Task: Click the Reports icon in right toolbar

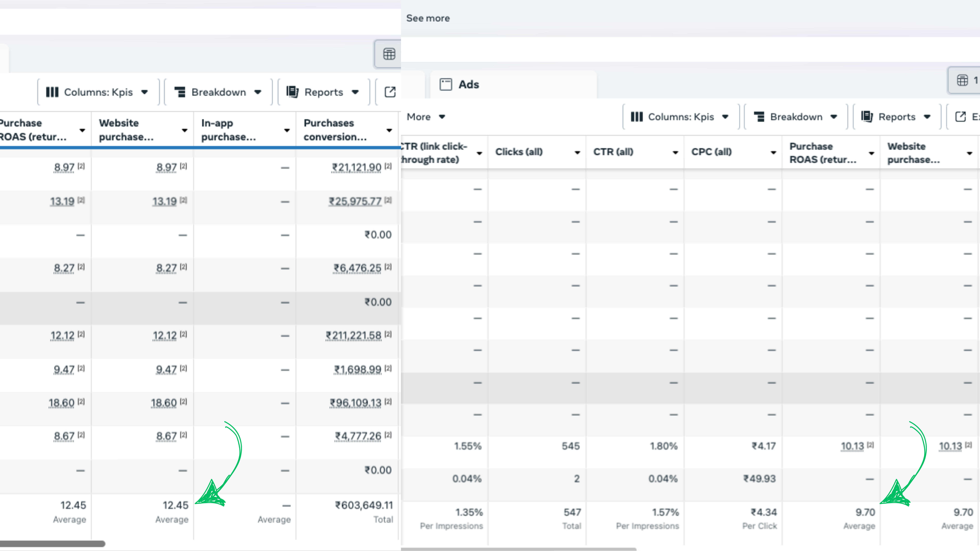Action: [867, 117]
